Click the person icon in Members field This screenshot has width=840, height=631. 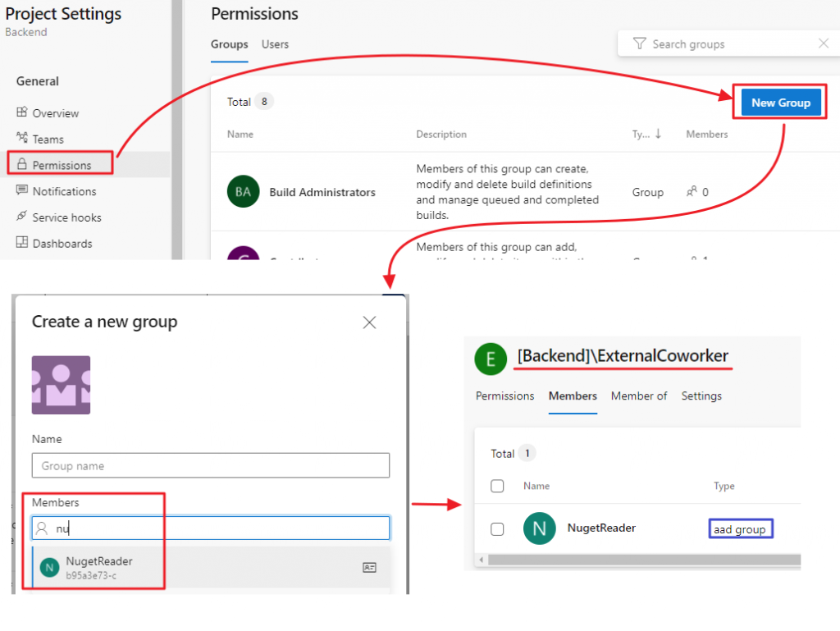(x=42, y=528)
